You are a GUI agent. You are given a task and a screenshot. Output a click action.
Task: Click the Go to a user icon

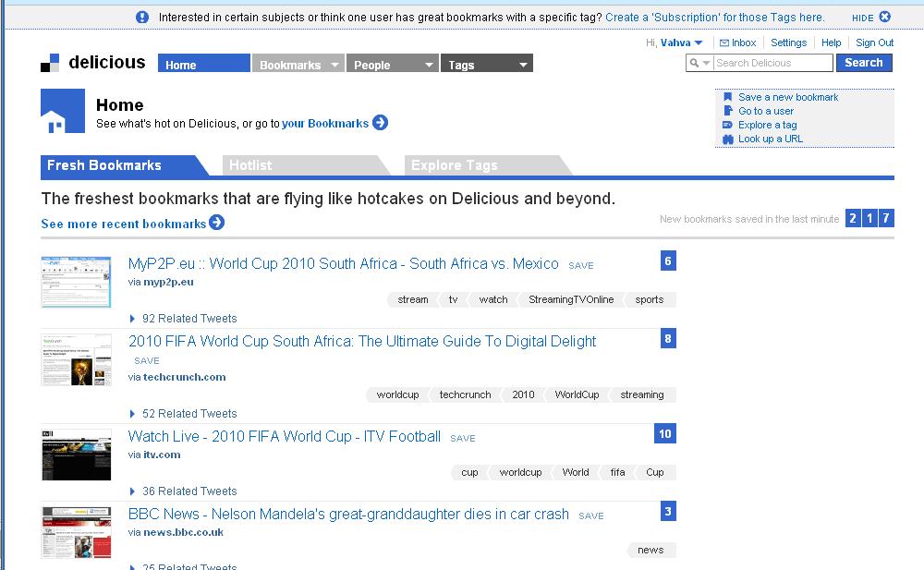pos(728,111)
